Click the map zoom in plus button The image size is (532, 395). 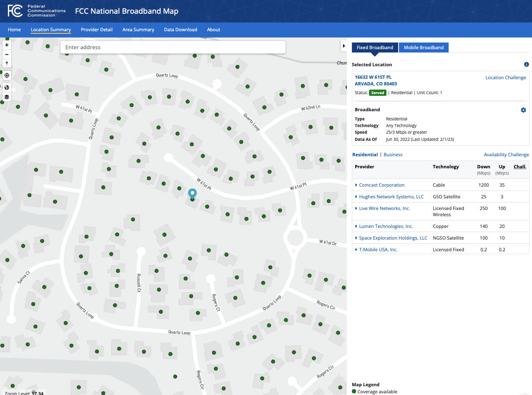coord(7,45)
